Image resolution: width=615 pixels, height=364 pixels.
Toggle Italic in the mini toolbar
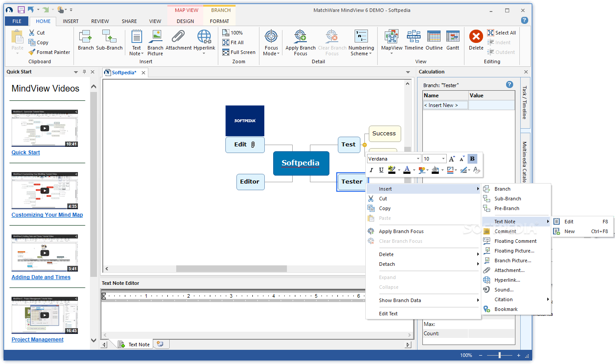(x=371, y=170)
